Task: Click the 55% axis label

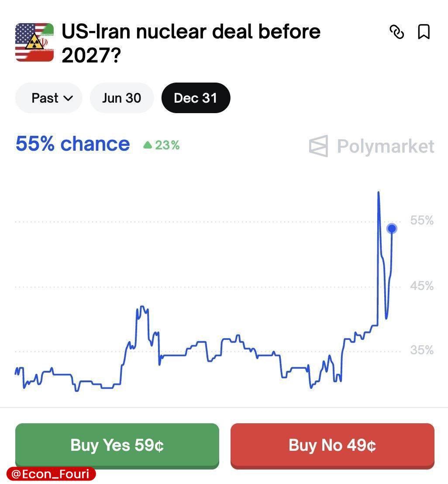Action: point(422,221)
